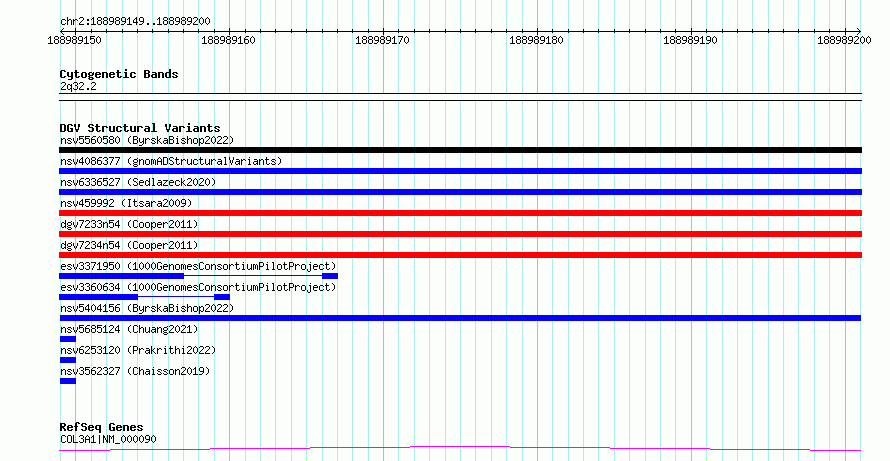The width and height of the screenshot is (890, 461).
Task: Open dgv7233n54 (Cooper2011) label
Action: point(129,224)
